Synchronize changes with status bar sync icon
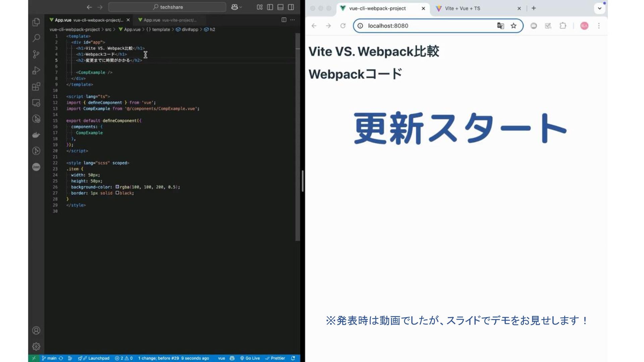644x362 pixels. 61,358
